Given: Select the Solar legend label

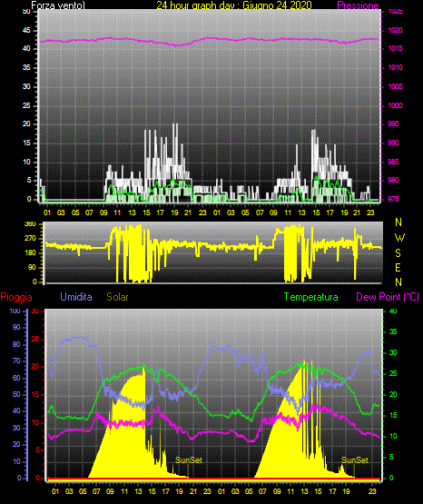Looking at the screenshot, I should pyautogui.click(x=117, y=297).
